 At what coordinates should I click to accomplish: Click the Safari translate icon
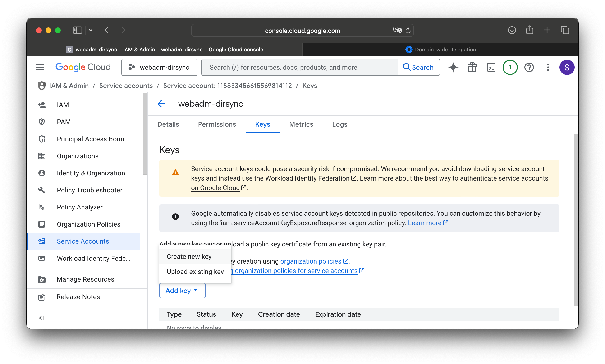[x=397, y=30]
